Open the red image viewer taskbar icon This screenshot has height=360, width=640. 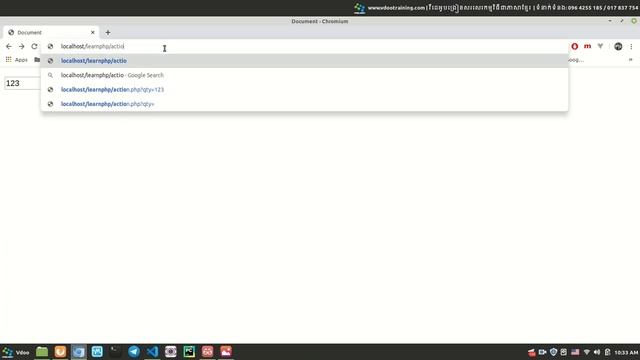[x=226, y=352]
